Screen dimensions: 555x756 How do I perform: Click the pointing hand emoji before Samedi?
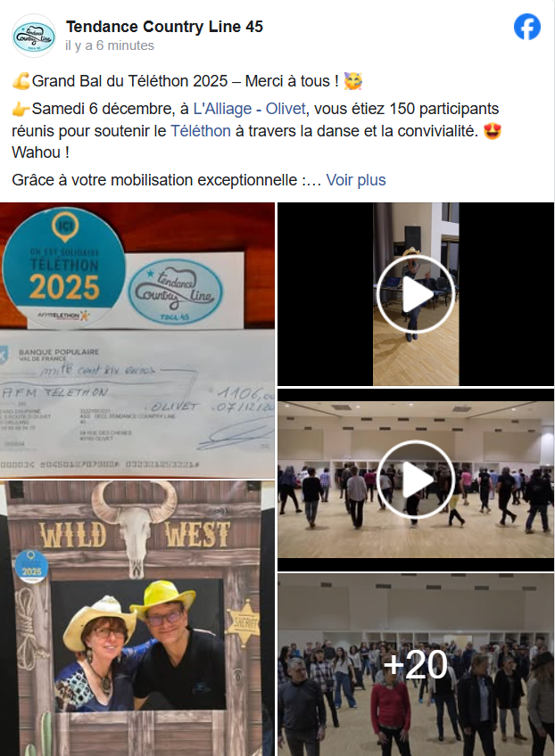(x=21, y=109)
